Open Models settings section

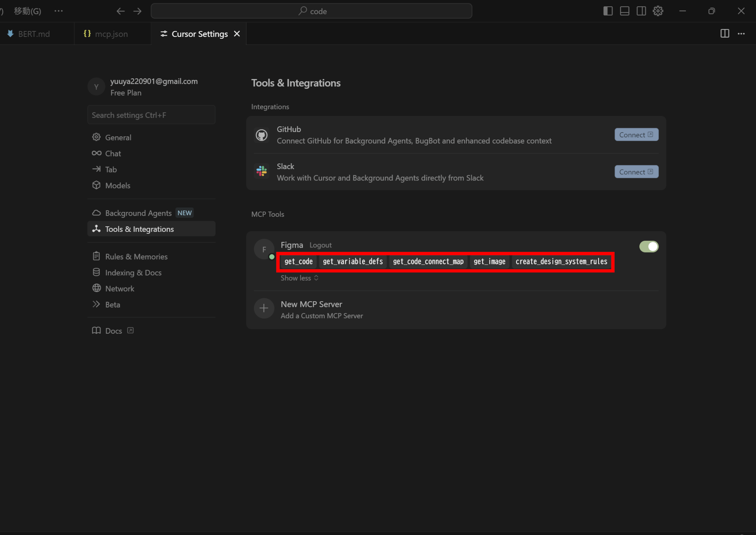tap(151, 185)
